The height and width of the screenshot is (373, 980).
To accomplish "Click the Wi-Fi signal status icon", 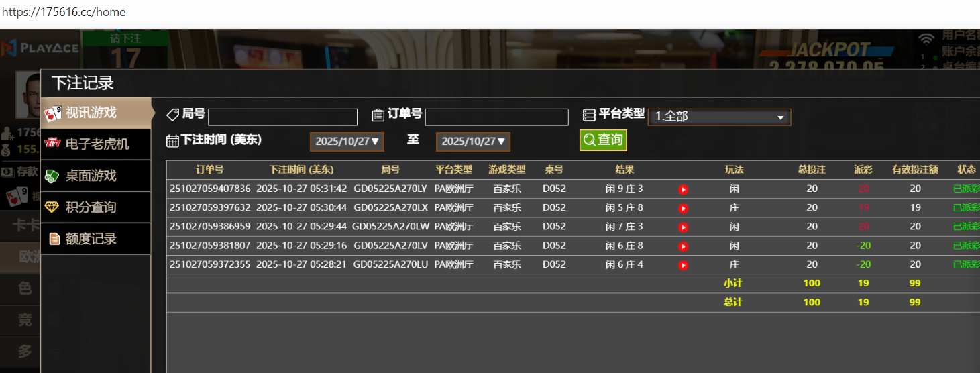I will pos(926,39).
